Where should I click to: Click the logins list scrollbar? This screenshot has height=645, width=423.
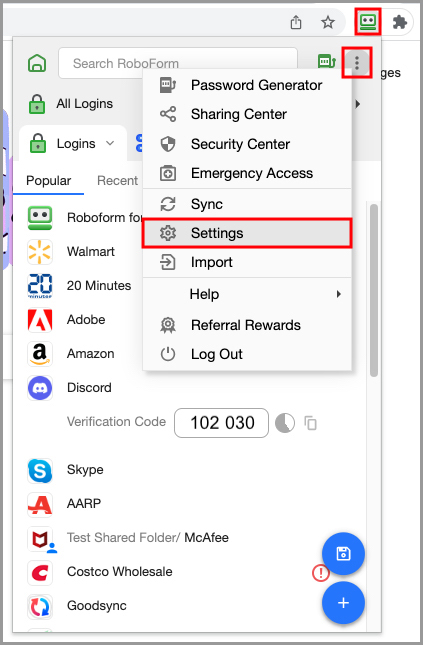[x=374, y=290]
